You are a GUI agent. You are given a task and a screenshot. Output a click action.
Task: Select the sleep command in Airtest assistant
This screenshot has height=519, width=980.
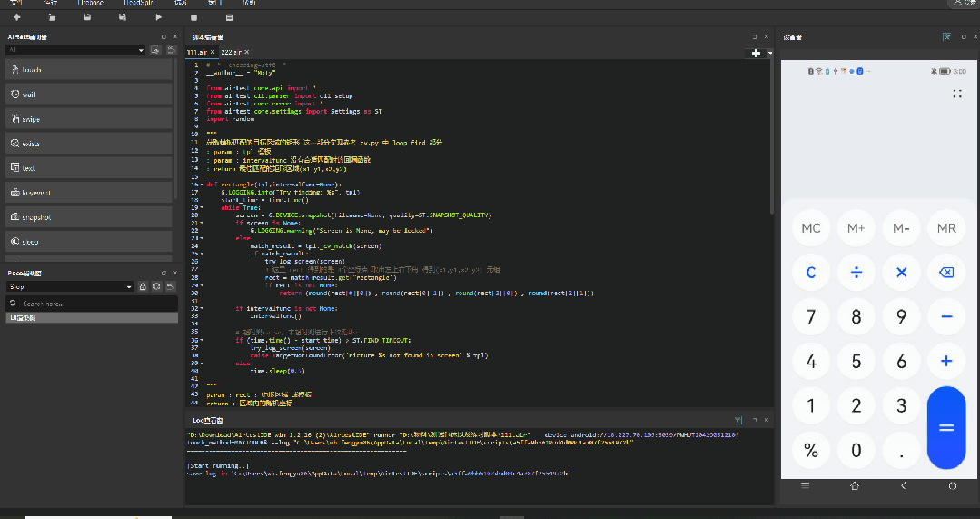pyautogui.click(x=89, y=242)
